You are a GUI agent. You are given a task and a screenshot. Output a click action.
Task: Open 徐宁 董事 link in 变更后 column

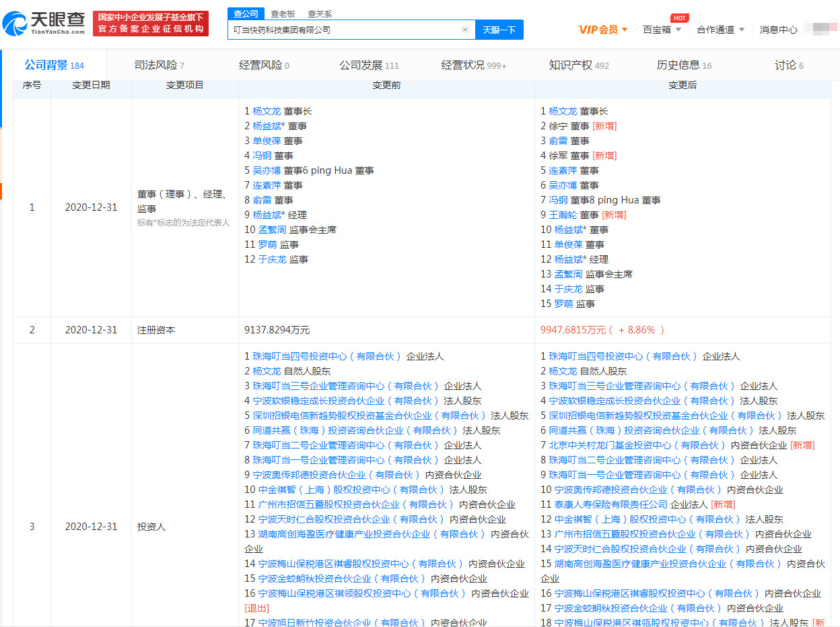pos(558,126)
